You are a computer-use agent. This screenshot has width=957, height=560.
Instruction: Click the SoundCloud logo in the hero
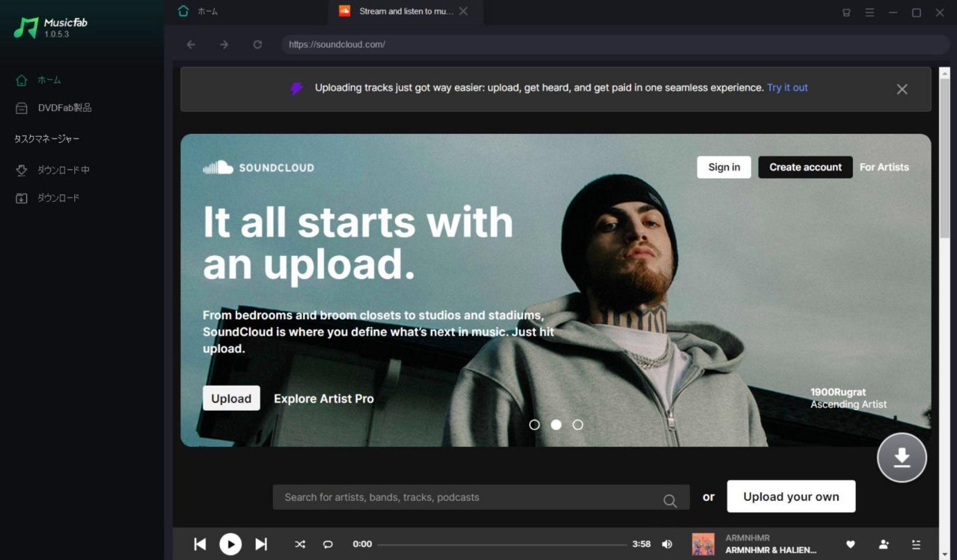[258, 167]
